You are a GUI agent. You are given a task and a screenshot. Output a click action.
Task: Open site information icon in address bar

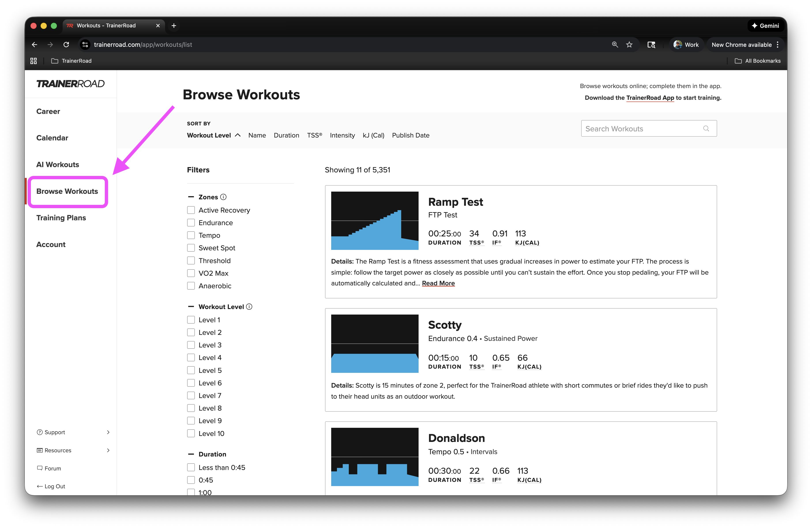tap(85, 45)
